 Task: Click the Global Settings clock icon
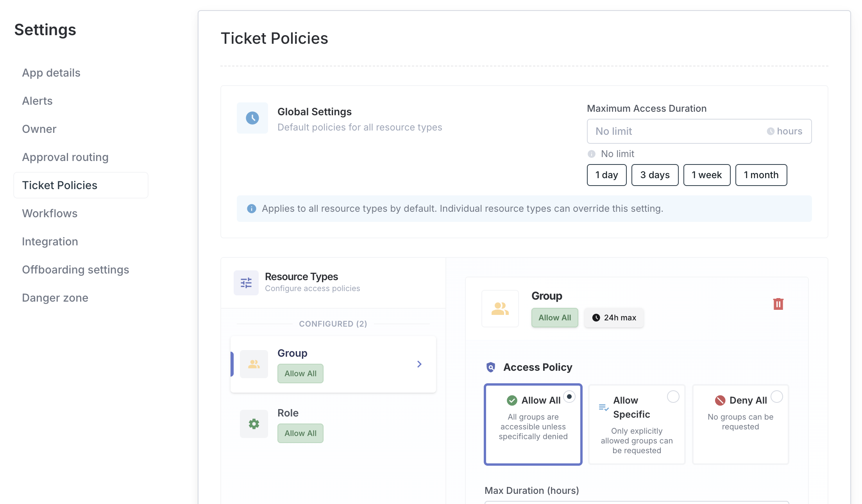tap(252, 118)
